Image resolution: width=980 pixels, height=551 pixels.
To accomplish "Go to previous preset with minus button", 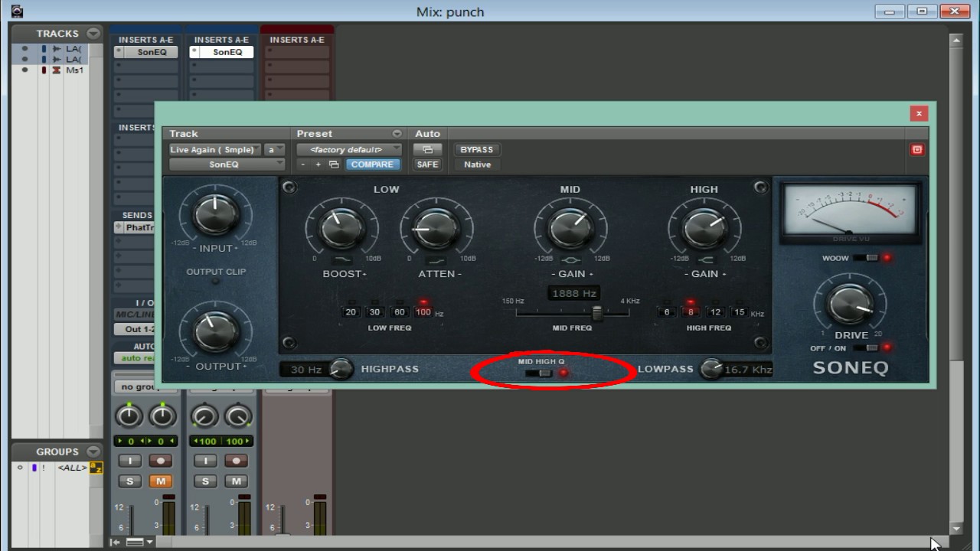I will [x=303, y=165].
